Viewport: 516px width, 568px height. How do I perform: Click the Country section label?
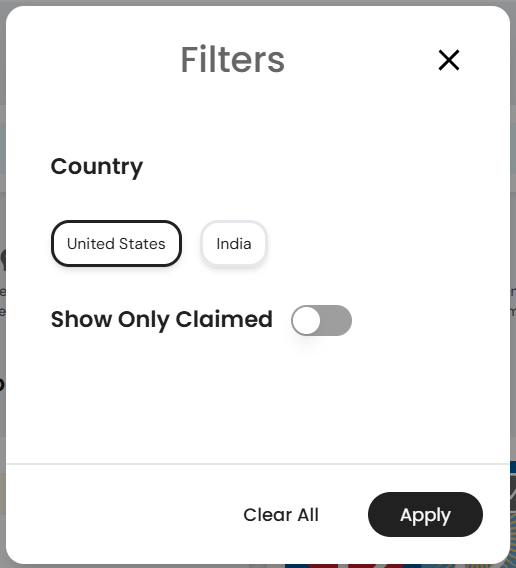click(97, 167)
